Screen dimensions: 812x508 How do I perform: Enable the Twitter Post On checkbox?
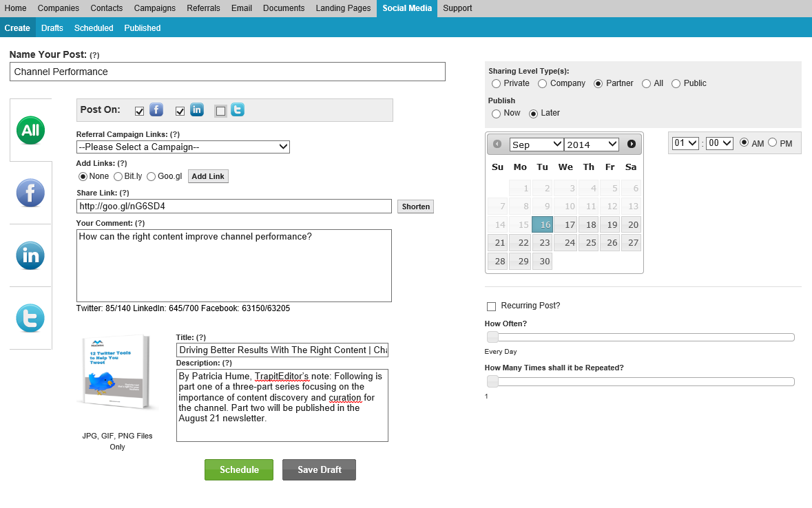tap(220, 111)
